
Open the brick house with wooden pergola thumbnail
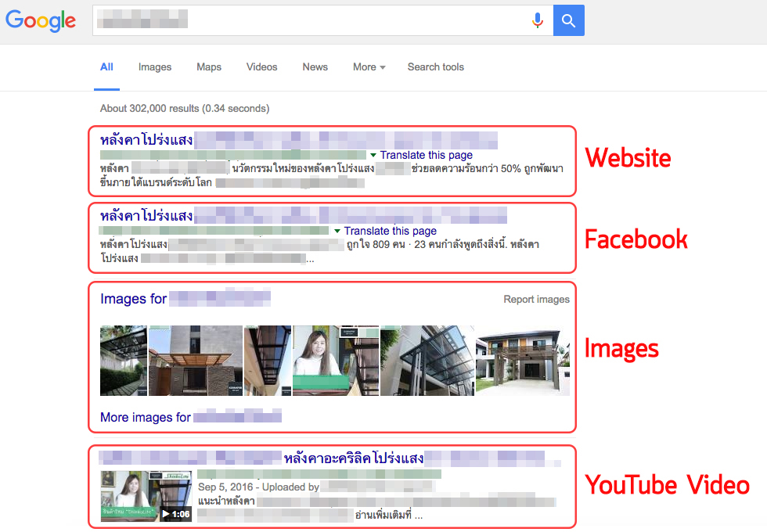pos(196,361)
